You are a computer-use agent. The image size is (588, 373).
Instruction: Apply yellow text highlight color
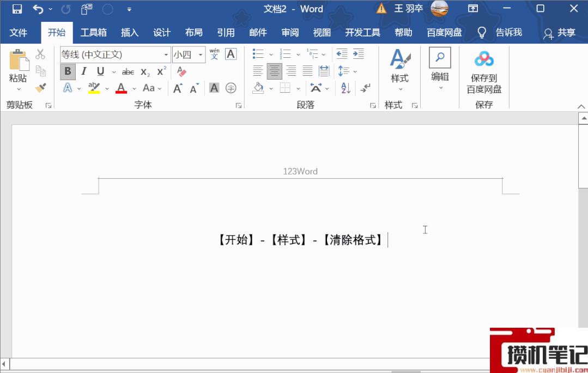[x=94, y=88]
